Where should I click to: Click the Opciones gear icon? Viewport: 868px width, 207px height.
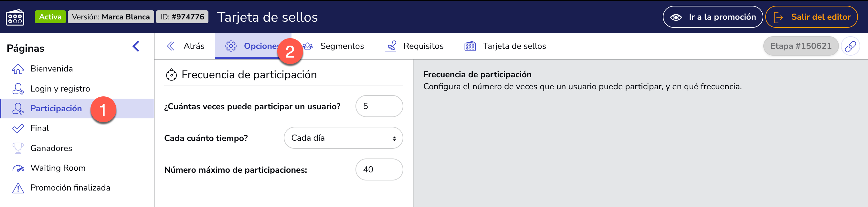231,46
